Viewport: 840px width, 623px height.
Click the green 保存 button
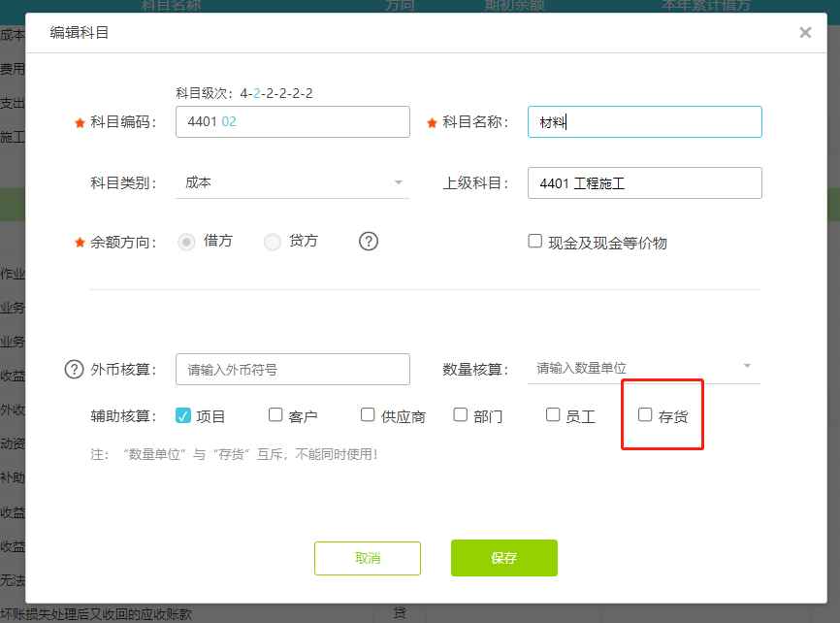tap(503, 558)
